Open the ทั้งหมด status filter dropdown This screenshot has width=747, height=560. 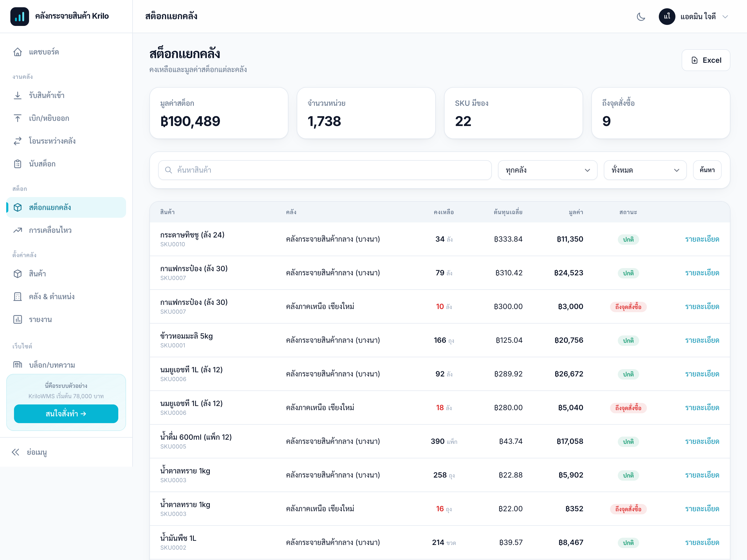click(x=645, y=170)
